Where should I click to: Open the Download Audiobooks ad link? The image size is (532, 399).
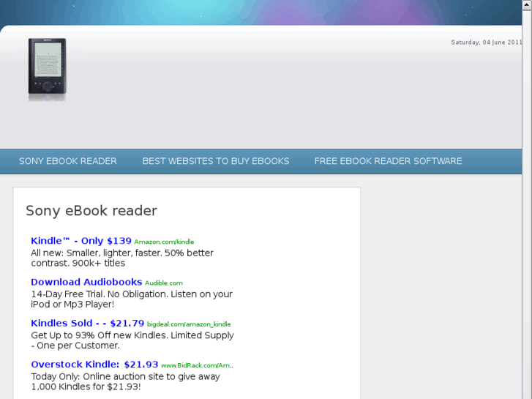(86, 282)
